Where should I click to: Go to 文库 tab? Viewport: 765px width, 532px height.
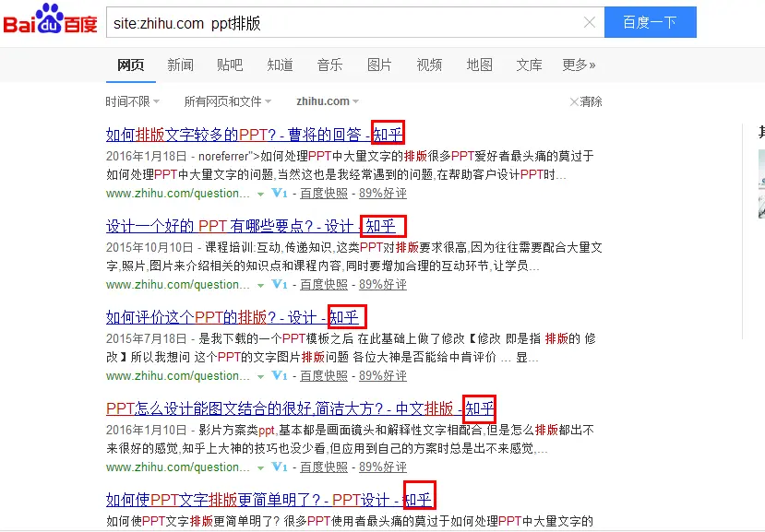pos(530,65)
